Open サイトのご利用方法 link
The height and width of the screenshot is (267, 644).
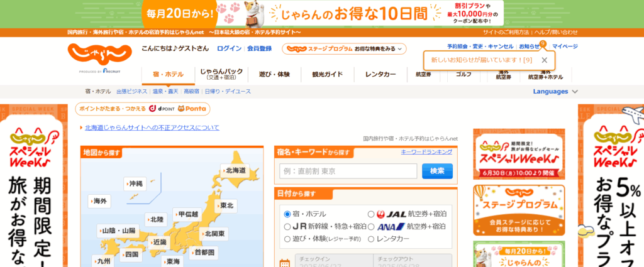(x=506, y=33)
